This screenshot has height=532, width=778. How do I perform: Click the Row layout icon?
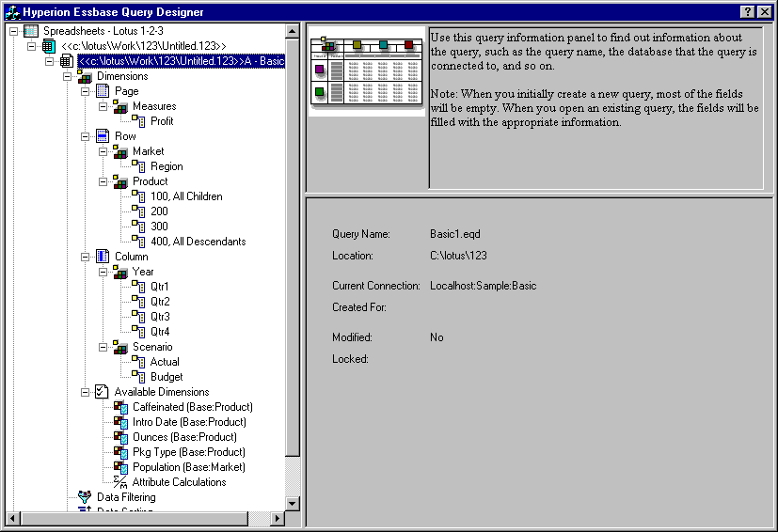coord(103,136)
